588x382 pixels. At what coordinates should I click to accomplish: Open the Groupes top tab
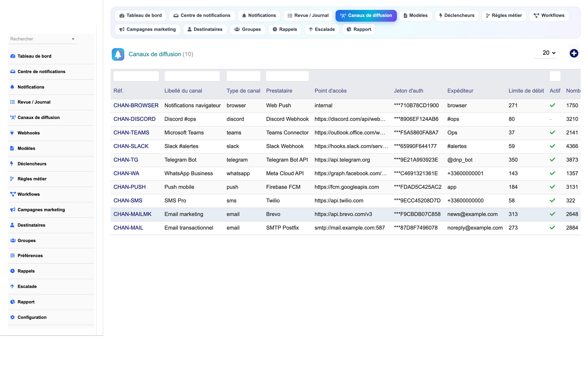(247, 29)
